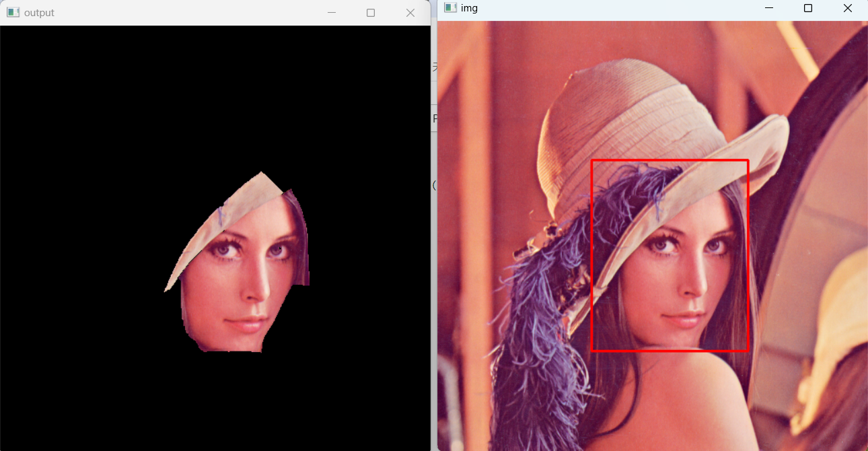Viewport: 868px width, 451px height.
Task: Click the 'img' window title text
Action: coord(469,8)
